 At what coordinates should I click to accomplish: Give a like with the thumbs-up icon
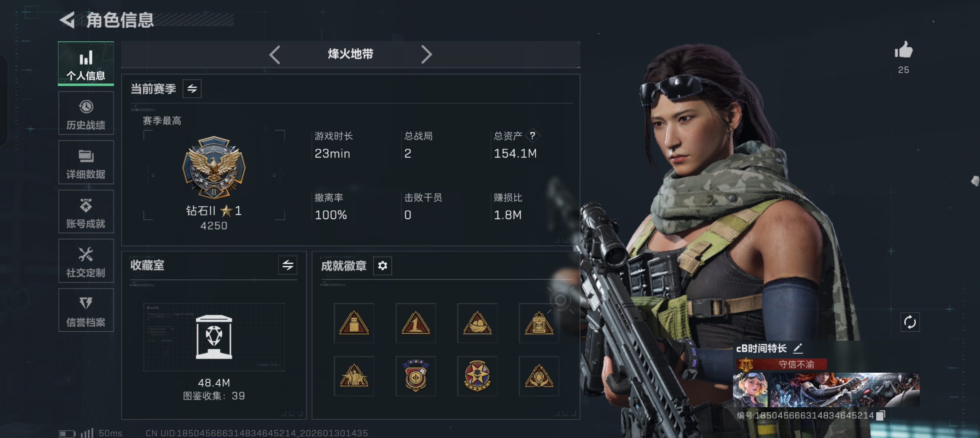(904, 51)
